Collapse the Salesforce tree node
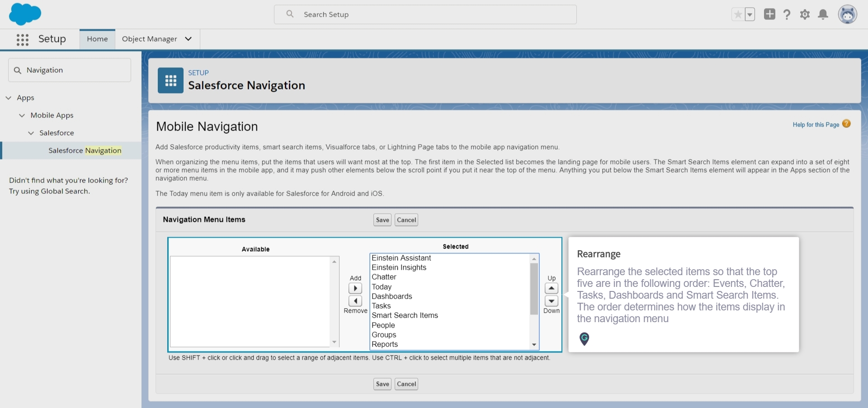This screenshot has width=868, height=408. 31,133
